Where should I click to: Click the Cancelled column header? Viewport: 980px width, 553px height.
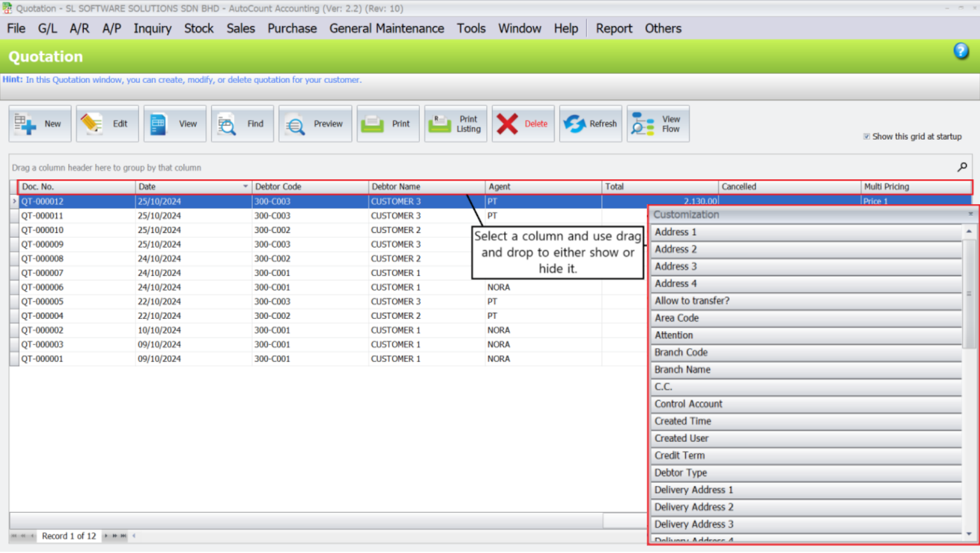click(790, 187)
